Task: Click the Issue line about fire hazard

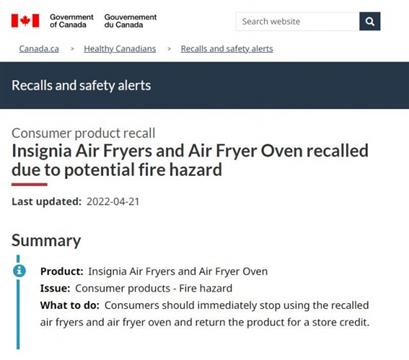Action: [x=136, y=288]
